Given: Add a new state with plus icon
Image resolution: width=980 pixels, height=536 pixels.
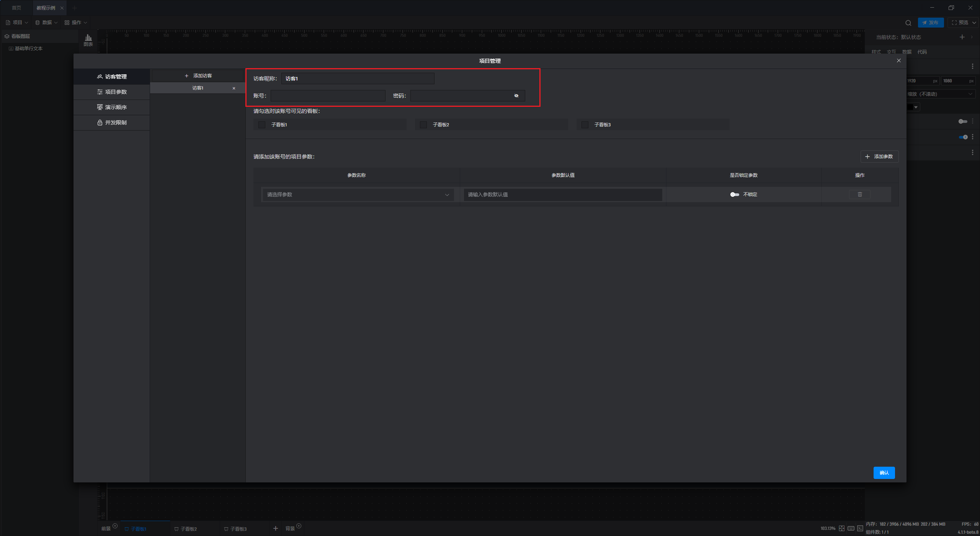Looking at the screenshot, I should tap(962, 37).
